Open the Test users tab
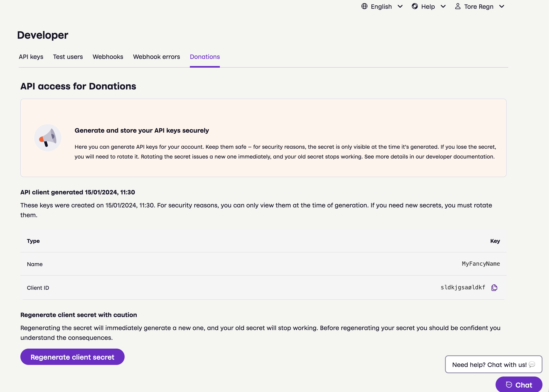 [x=68, y=57]
